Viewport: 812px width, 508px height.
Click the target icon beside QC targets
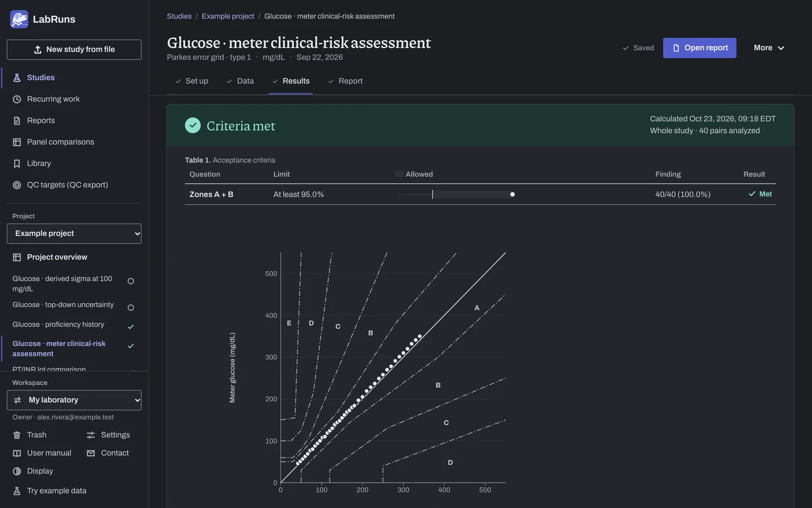tap(17, 185)
